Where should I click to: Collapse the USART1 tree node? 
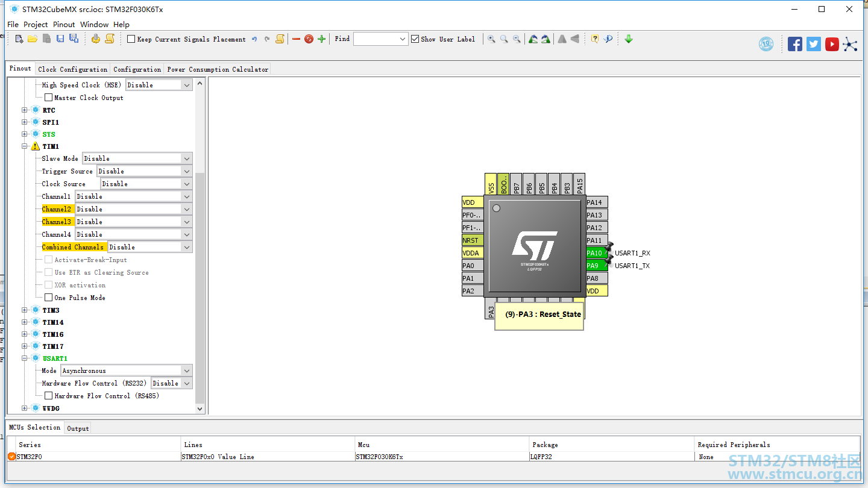click(x=25, y=358)
